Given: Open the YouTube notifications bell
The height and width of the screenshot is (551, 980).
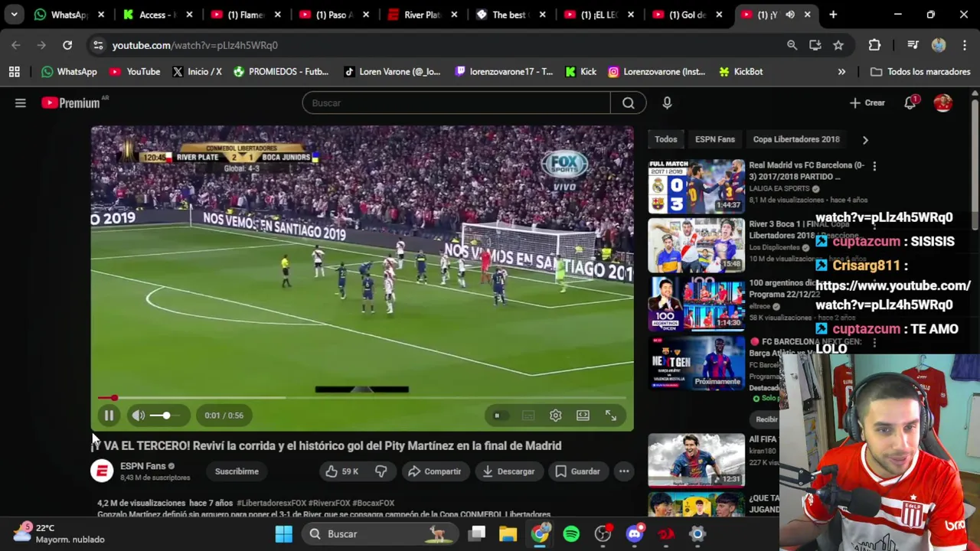Looking at the screenshot, I should coord(910,103).
